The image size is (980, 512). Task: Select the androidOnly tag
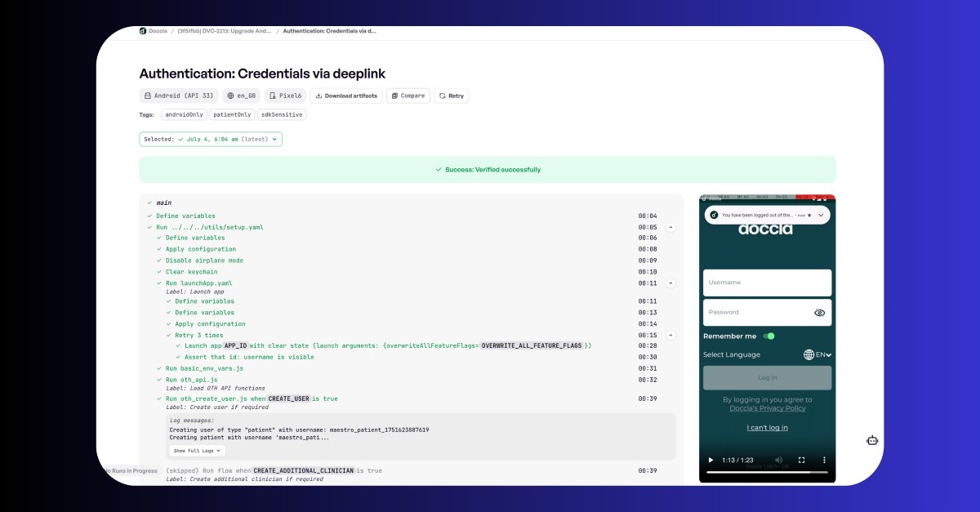pos(184,115)
